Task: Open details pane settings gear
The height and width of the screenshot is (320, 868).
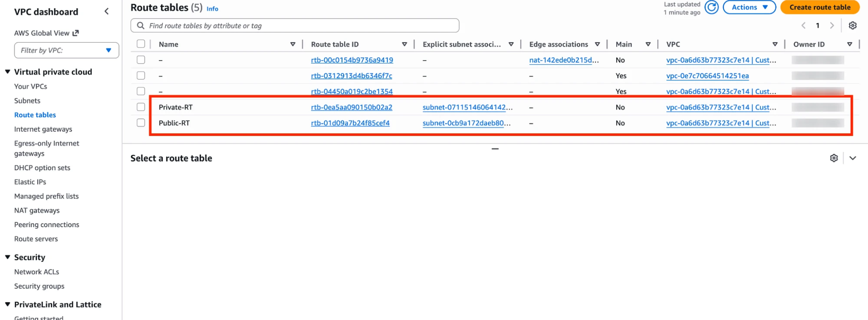Action: (834, 158)
